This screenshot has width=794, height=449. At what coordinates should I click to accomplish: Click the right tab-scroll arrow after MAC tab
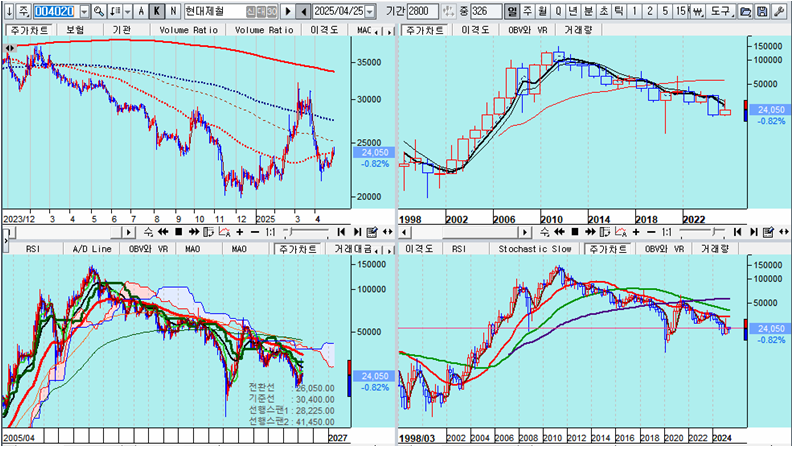(x=389, y=31)
